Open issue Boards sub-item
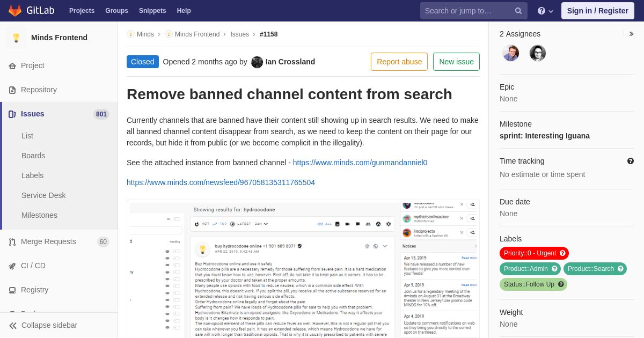Image resolution: width=644 pixels, height=338 pixels. (x=33, y=156)
